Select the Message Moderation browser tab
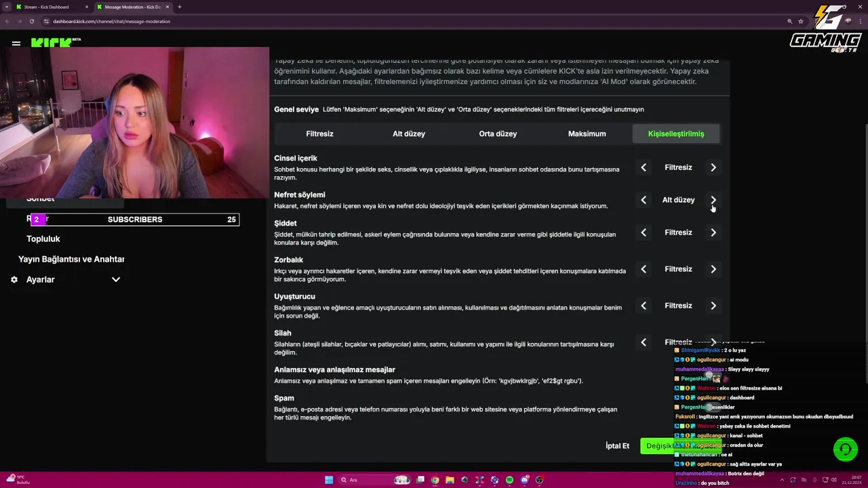Viewport: 868px width, 488px height. (132, 7)
